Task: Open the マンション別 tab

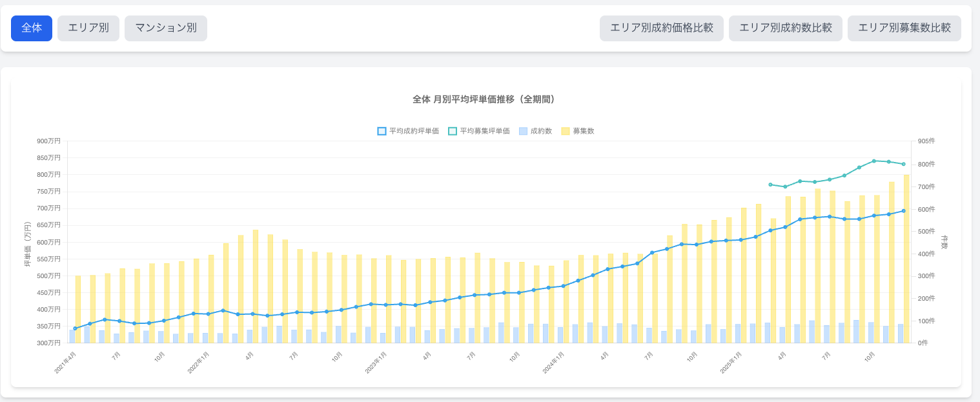Action: 166,28
